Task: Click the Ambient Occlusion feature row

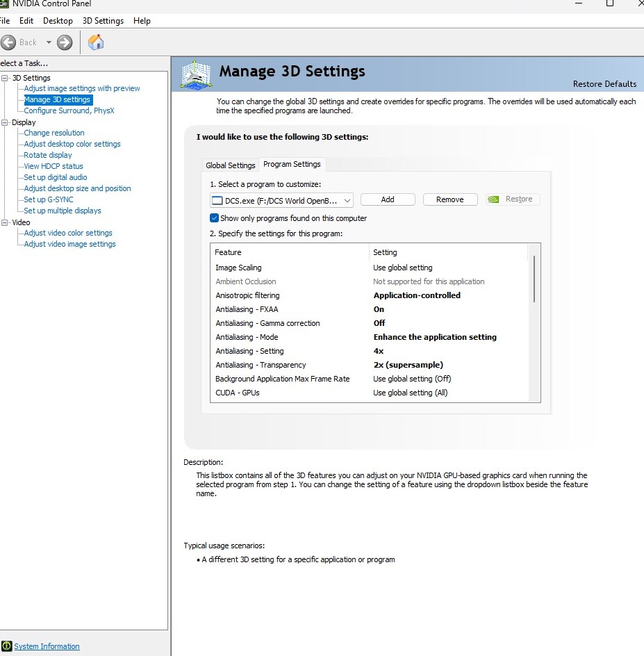Action: pos(370,281)
